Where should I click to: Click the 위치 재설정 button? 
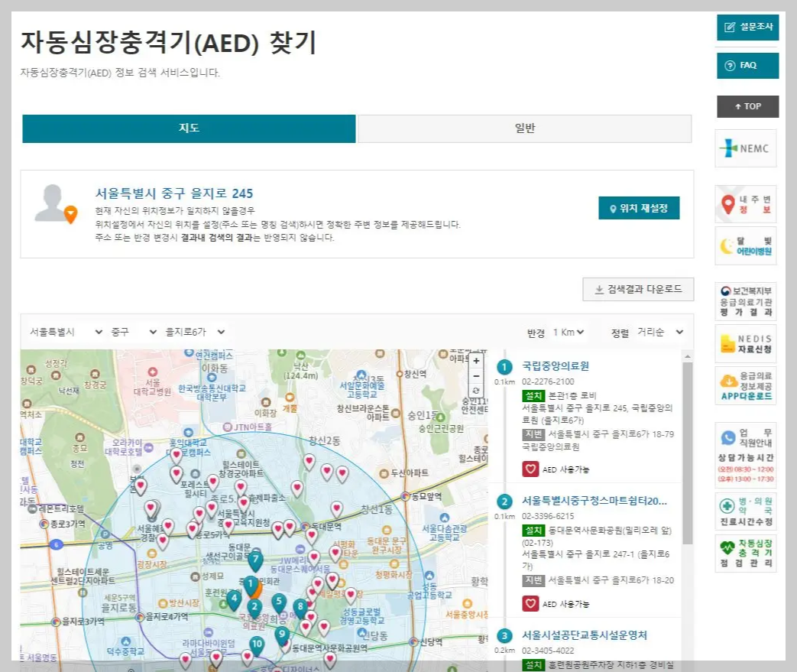[x=640, y=207]
